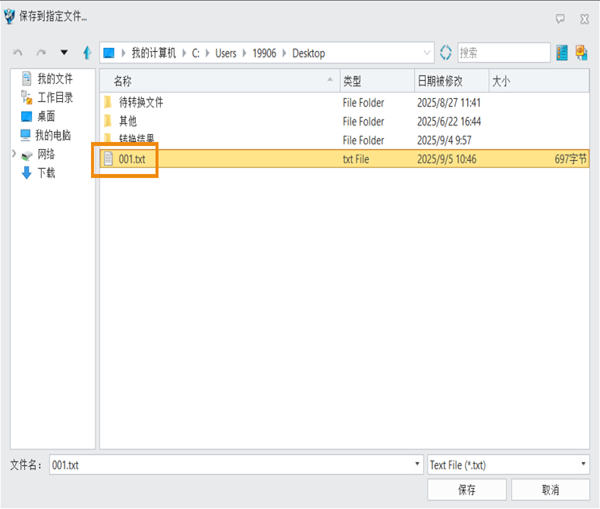Sort by 类型 column header
This screenshot has width=600, height=509.
(x=377, y=81)
